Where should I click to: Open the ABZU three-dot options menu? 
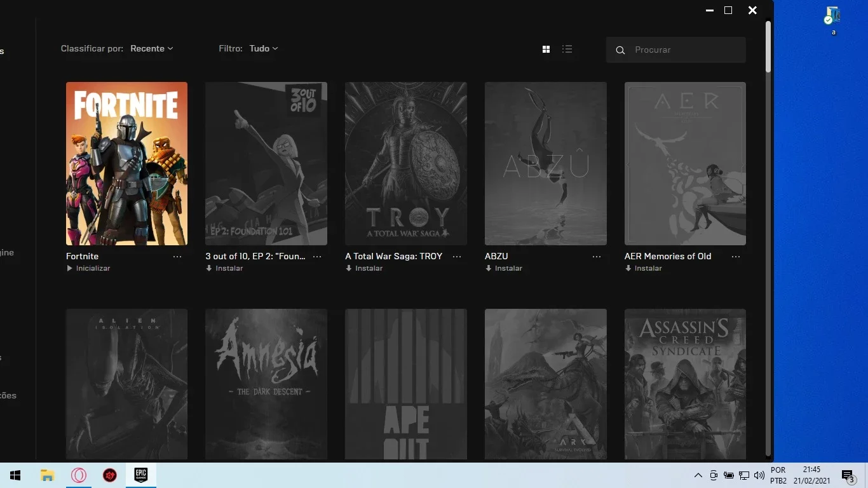[597, 257]
